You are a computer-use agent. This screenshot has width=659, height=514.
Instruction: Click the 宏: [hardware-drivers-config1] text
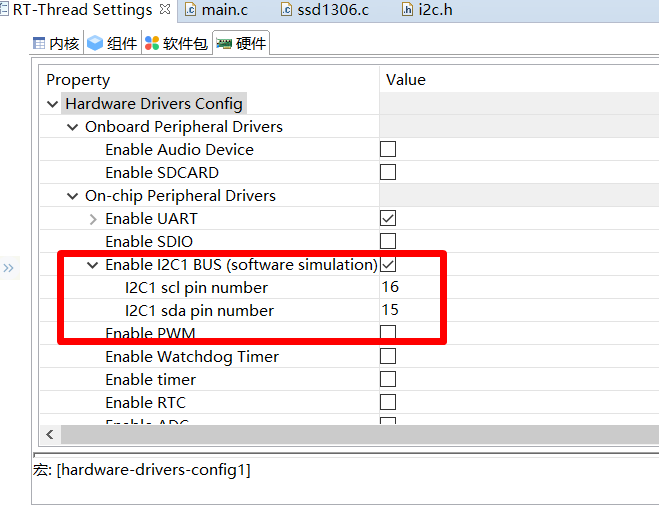(x=142, y=470)
